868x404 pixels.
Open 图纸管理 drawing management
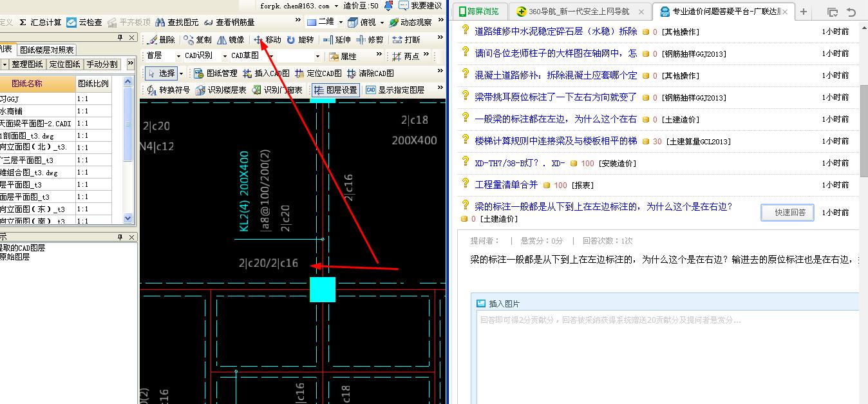[216, 73]
